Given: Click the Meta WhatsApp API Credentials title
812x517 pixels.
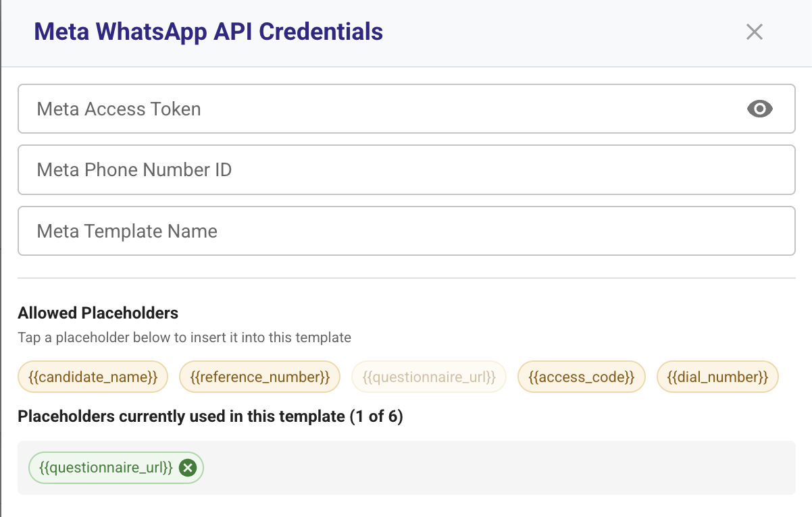Looking at the screenshot, I should pyautogui.click(x=209, y=32).
